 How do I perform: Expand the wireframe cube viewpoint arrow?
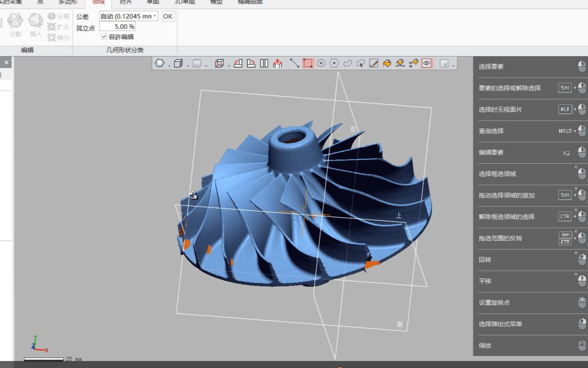tap(228, 65)
